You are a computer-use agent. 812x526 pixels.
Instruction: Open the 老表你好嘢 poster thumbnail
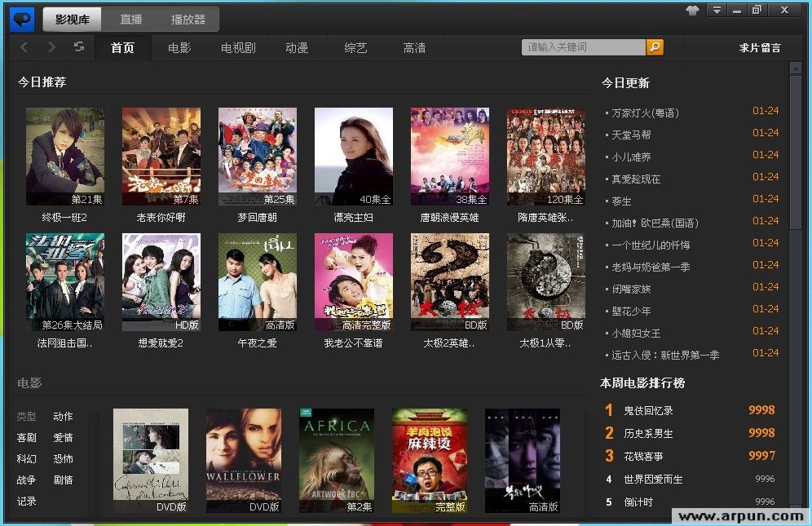(x=161, y=157)
